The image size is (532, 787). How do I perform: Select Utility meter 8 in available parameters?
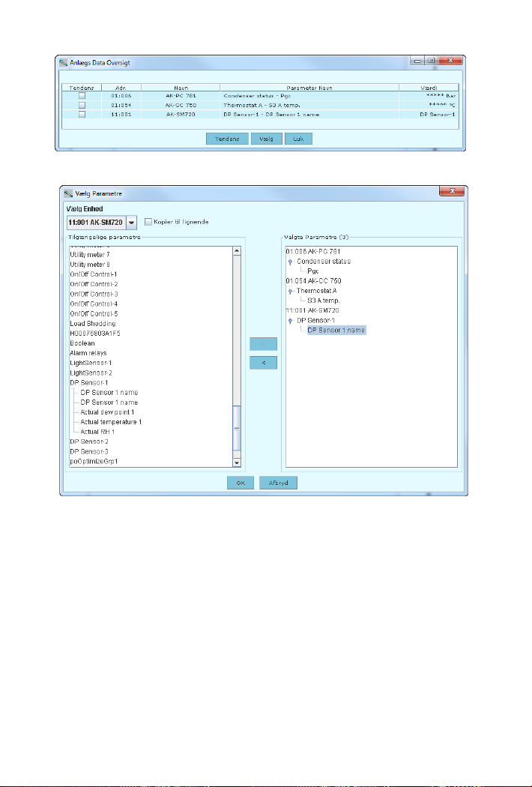(90, 265)
